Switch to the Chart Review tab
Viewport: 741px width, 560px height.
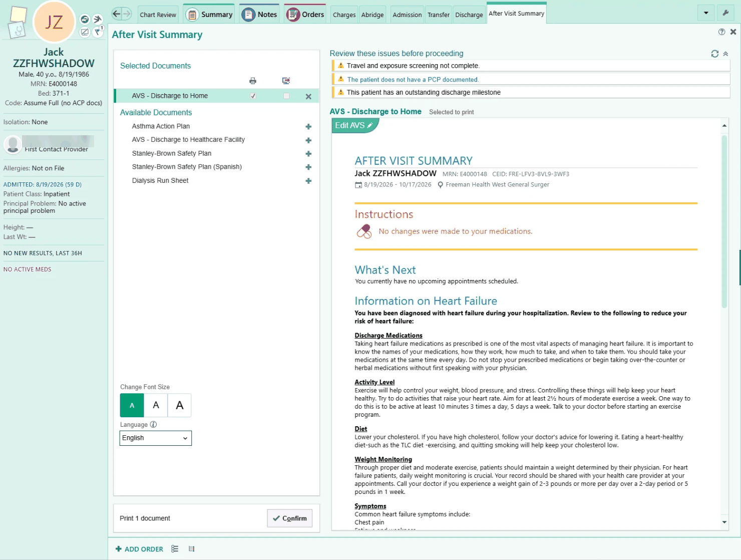tap(158, 15)
